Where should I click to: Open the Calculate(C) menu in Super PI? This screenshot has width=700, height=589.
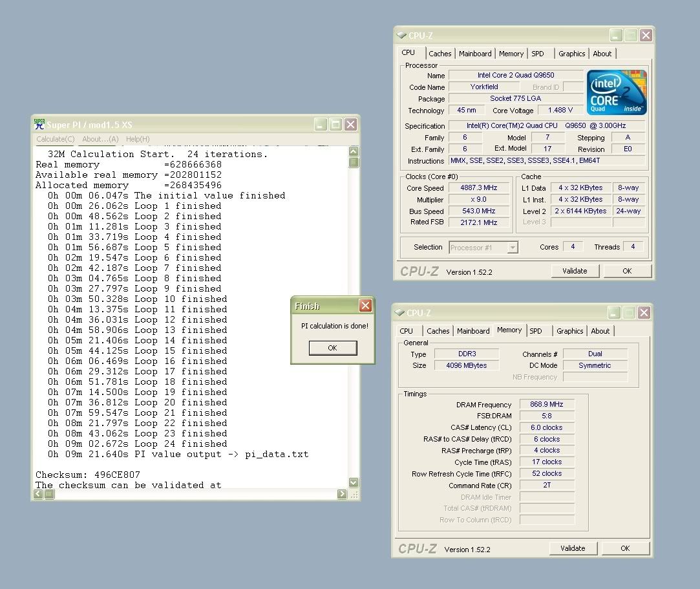[x=56, y=139]
